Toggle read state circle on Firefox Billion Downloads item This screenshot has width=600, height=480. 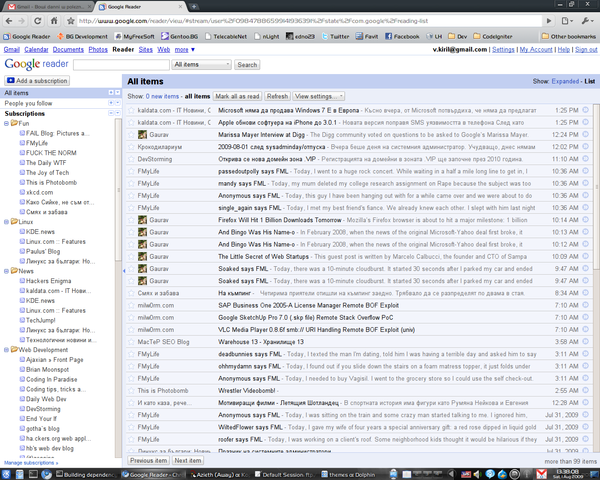pyautogui.click(x=585, y=220)
